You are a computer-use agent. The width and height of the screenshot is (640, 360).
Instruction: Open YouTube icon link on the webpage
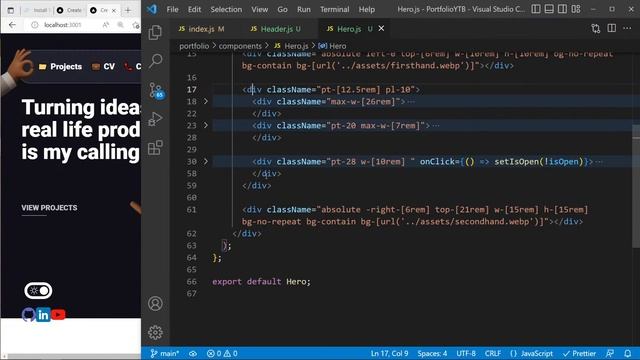[x=58, y=315]
